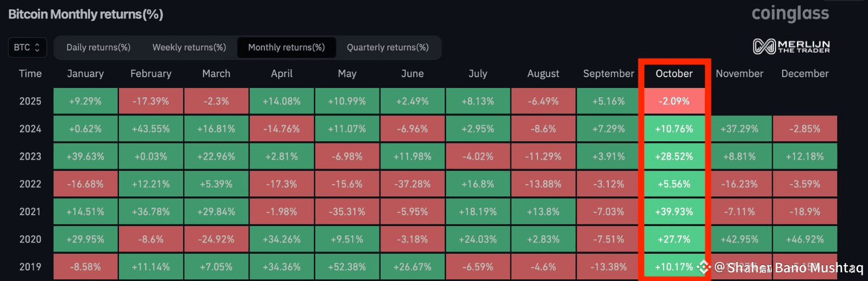
Task: Click May 2019 cell showing +52.38%
Action: tap(347, 267)
